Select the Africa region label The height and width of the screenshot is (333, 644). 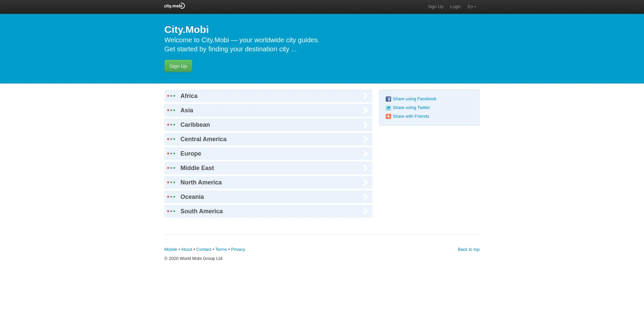coord(189,96)
